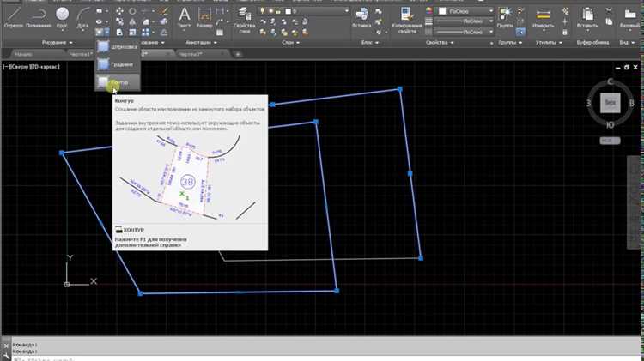Image resolution: width=644 pixels, height=361 pixels.
Task: Open the Вставка (Insert block) tool
Action: [361, 18]
